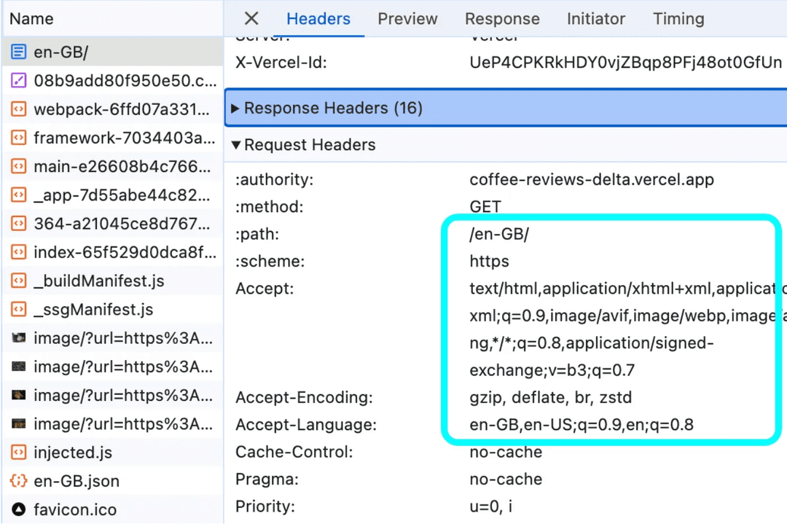The height and width of the screenshot is (532, 787).
Task: Select the _buildManifest.js request
Action: 93,281
